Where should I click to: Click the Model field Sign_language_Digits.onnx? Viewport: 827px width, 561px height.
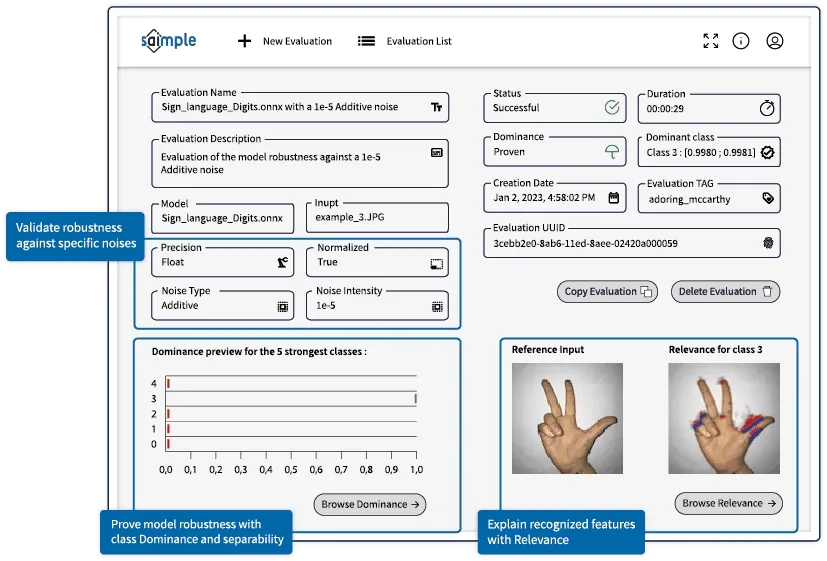pos(223,218)
